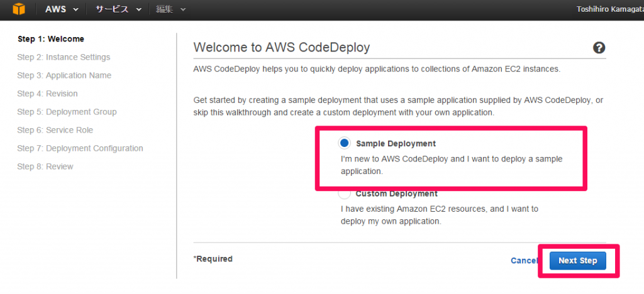This screenshot has width=644, height=294.
Task: Go to Step 3: Application Name
Action: pyautogui.click(x=64, y=75)
